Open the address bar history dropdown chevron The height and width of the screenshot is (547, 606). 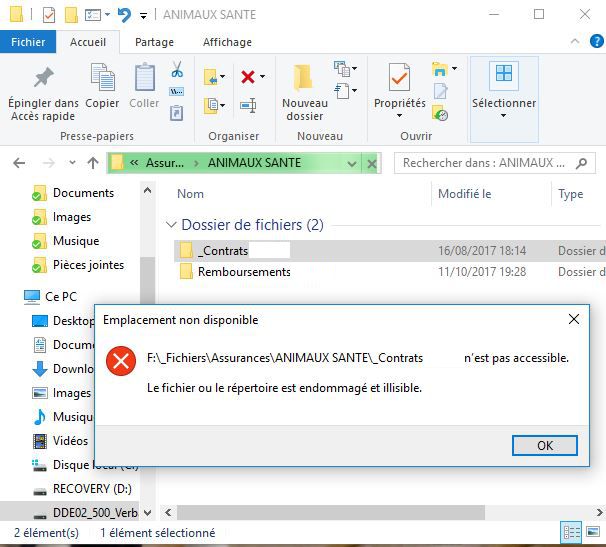351,164
